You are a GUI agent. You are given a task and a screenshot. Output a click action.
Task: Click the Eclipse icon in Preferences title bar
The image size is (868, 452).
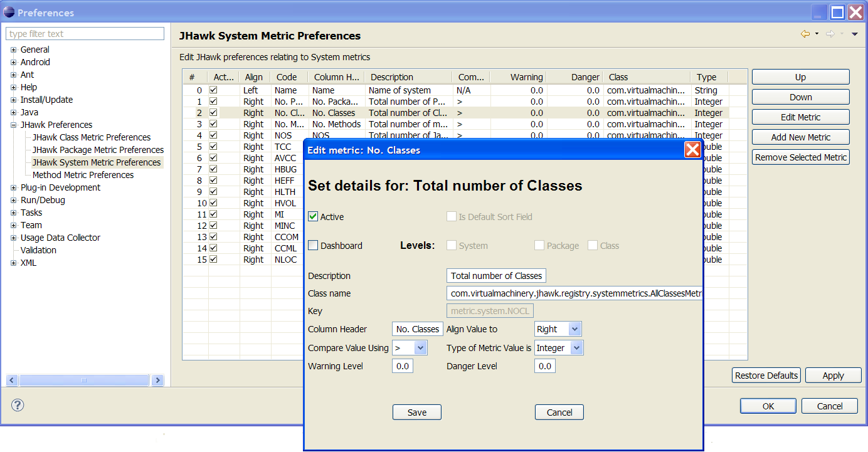[x=9, y=13]
